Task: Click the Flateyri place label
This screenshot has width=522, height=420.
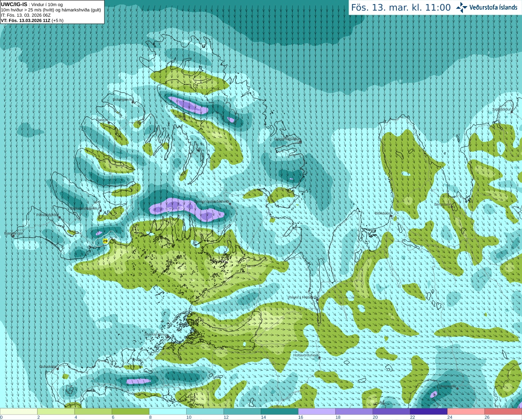Action: [x=102, y=120]
